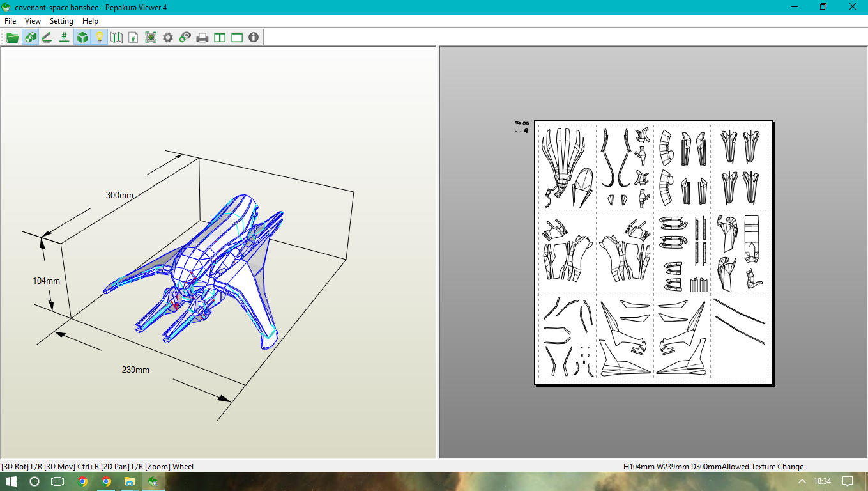Toggle texture display on the 3D model
The image size is (868, 491).
pyautogui.click(x=30, y=37)
